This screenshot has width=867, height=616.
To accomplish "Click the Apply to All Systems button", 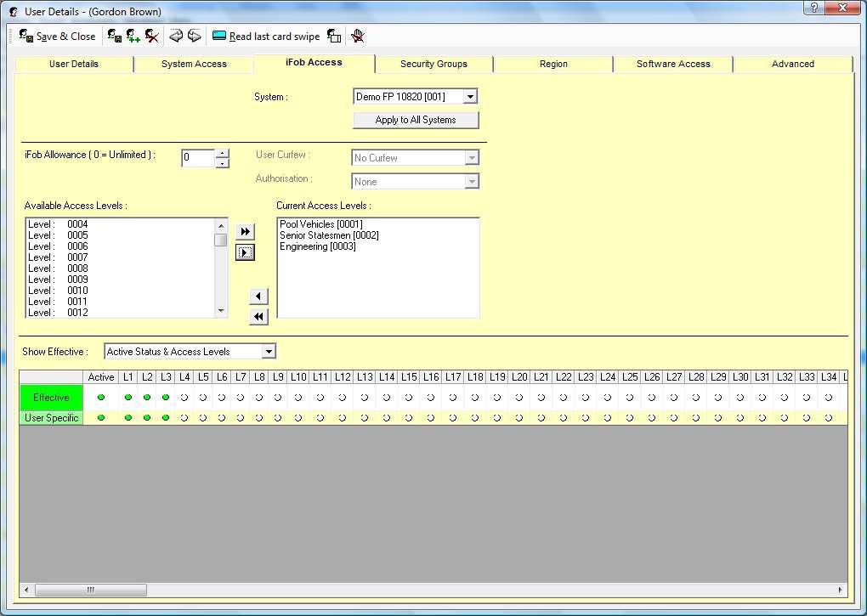I will point(416,120).
